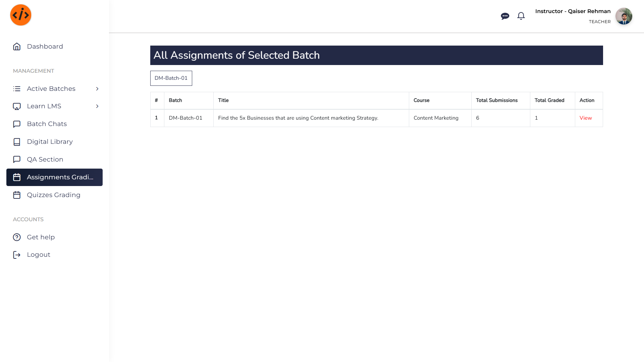Viewport: 644px width, 362px height.
Task: Open the QA Section menu item
Action: (45, 160)
